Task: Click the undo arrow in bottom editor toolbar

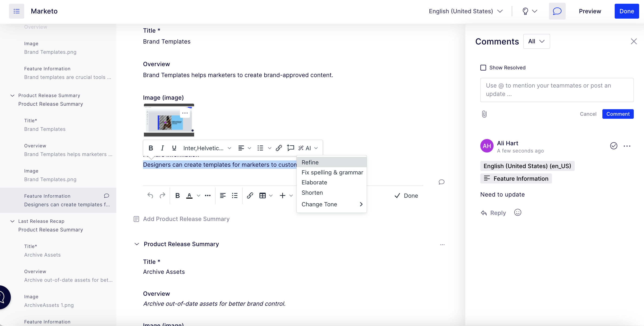Action: click(150, 195)
